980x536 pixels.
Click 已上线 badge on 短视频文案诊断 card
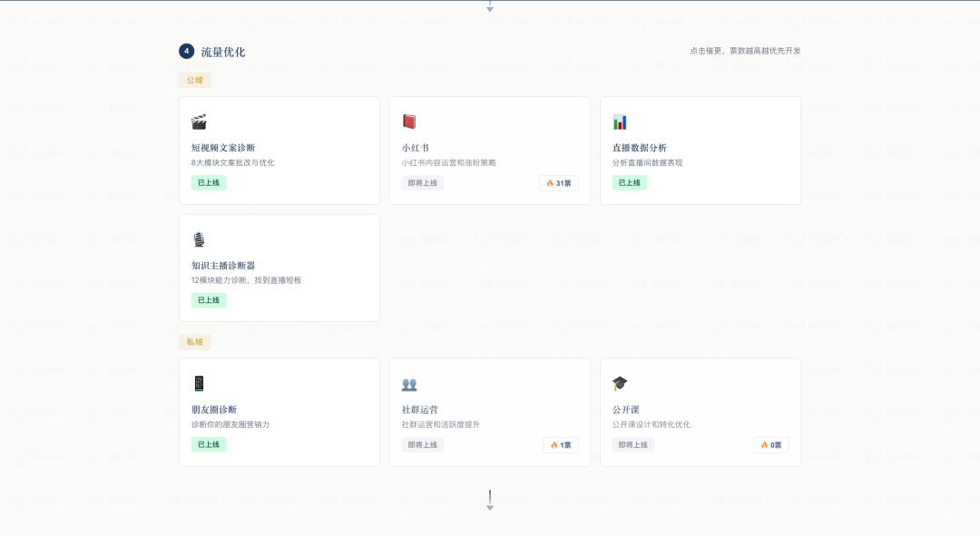click(x=209, y=182)
